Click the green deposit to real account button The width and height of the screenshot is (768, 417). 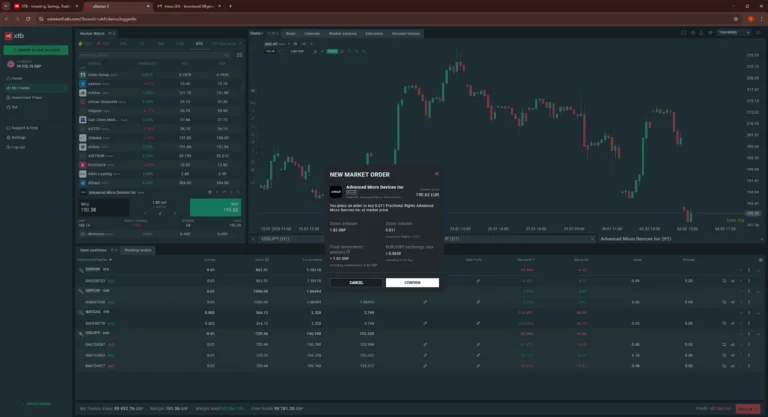click(36, 50)
